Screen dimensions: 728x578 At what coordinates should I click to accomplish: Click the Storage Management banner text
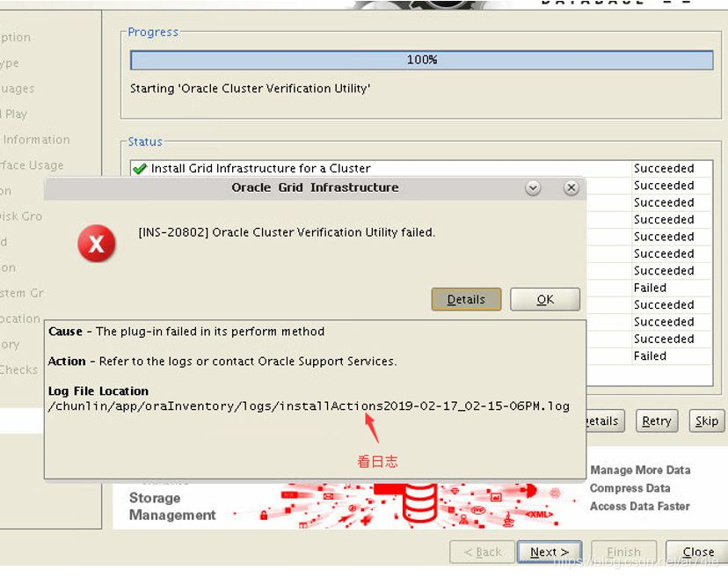click(x=172, y=507)
